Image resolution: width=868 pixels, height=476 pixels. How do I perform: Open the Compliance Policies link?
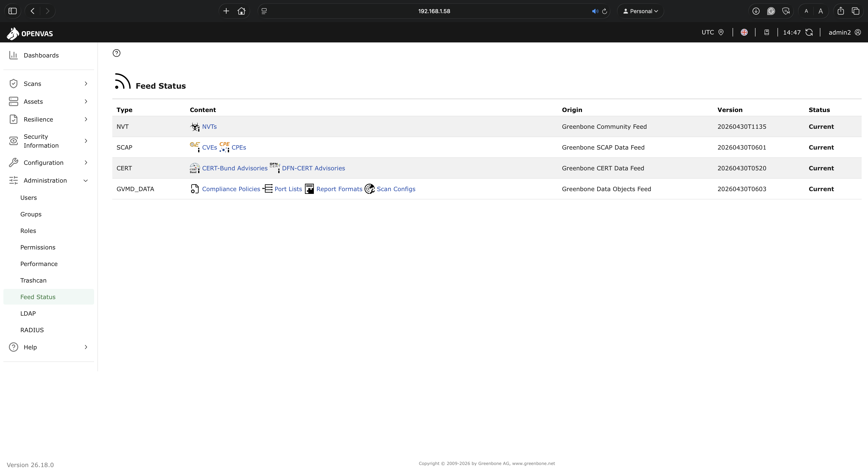[231, 189]
